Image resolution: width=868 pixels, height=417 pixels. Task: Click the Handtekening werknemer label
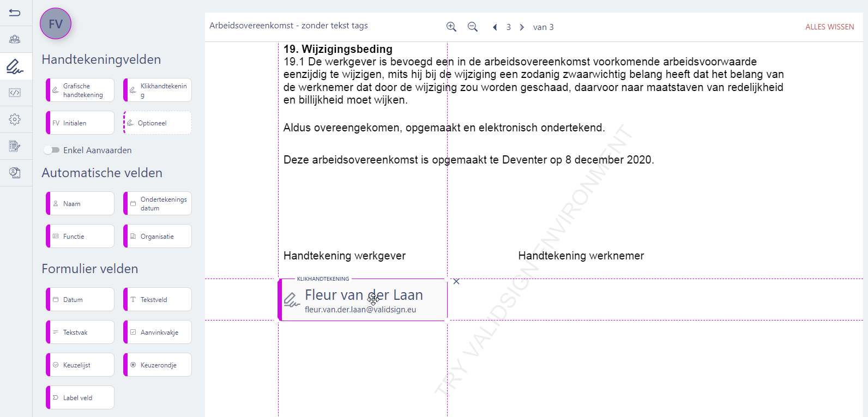click(581, 256)
